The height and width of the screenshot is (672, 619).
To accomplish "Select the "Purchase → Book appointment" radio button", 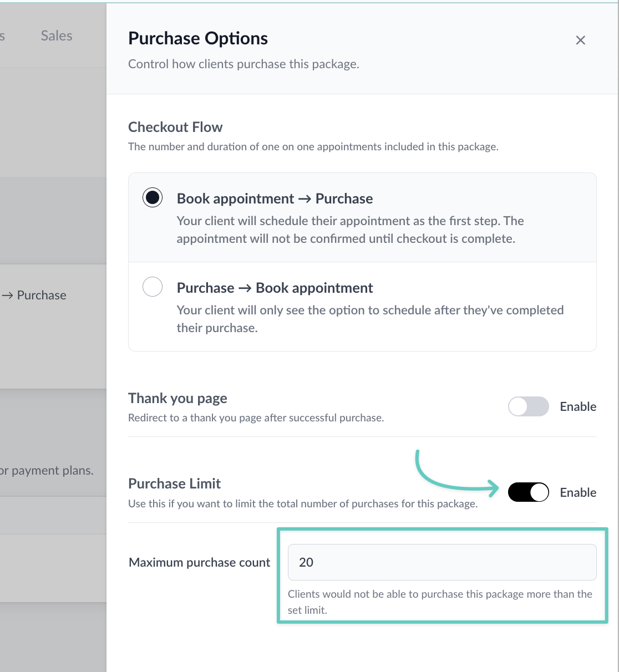I will (153, 287).
